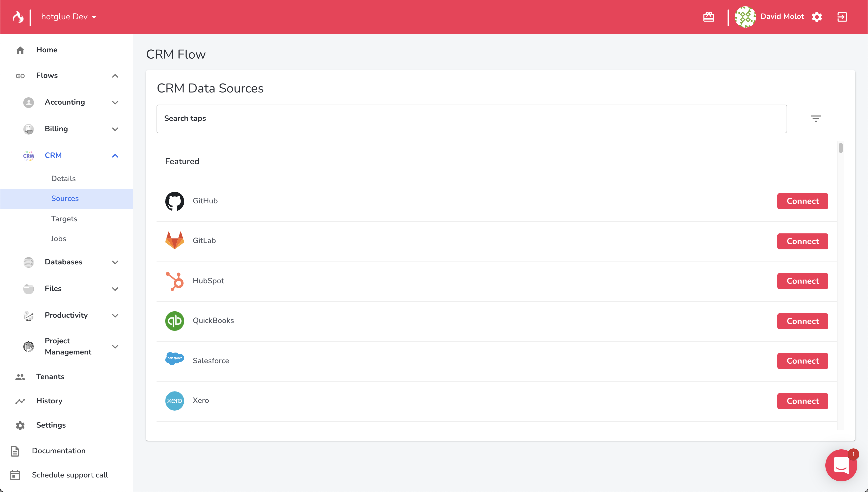Image resolution: width=868 pixels, height=492 pixels.
Task: Click the Project Management flow icon
Action: pyautogui.click(x=28, y=347)
